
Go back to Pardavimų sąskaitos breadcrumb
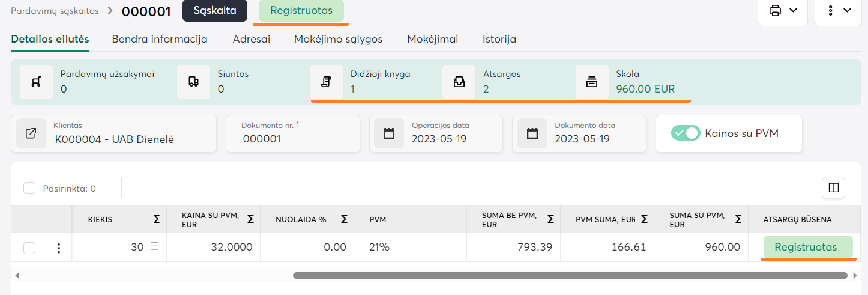tap(55, 10)
